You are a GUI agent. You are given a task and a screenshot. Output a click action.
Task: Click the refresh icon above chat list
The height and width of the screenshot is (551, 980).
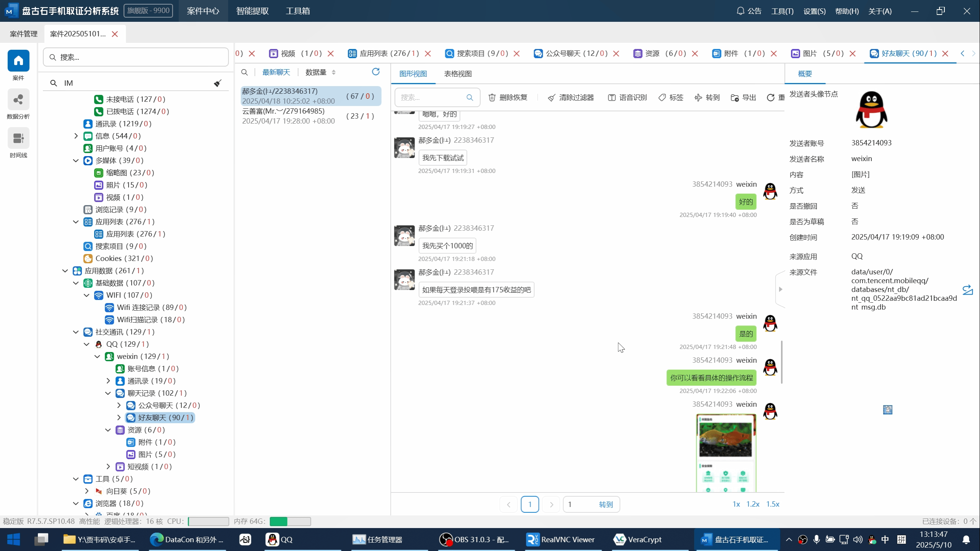click(x=376, y=72)
